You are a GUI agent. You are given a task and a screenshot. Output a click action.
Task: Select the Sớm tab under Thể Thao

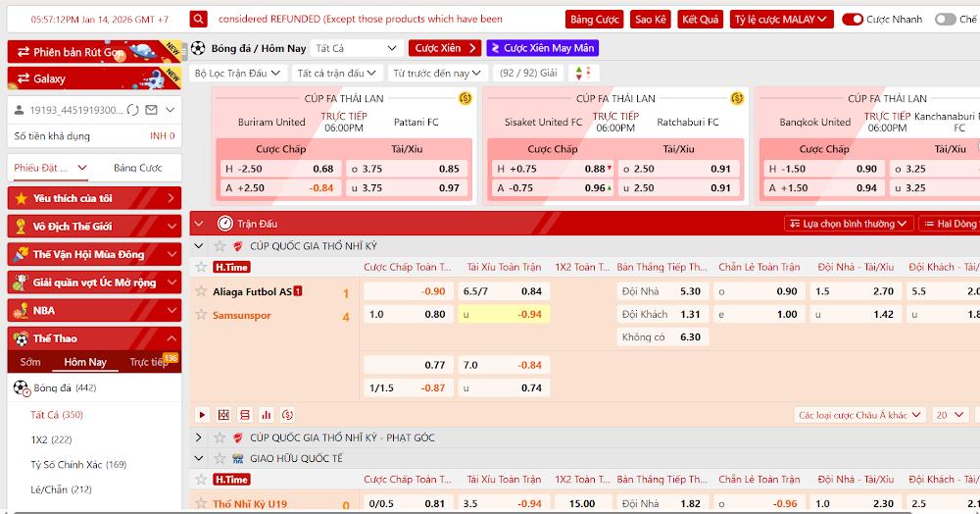pos(30,362)
